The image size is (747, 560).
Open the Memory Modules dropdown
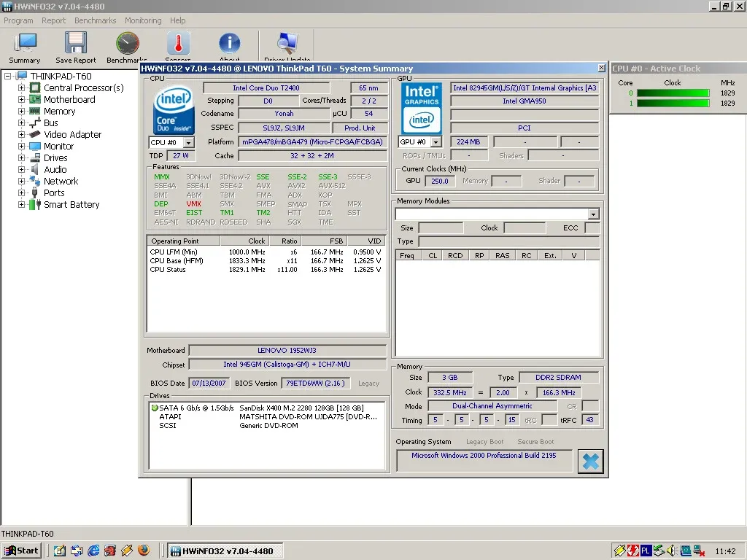click(x=593, y=214)
